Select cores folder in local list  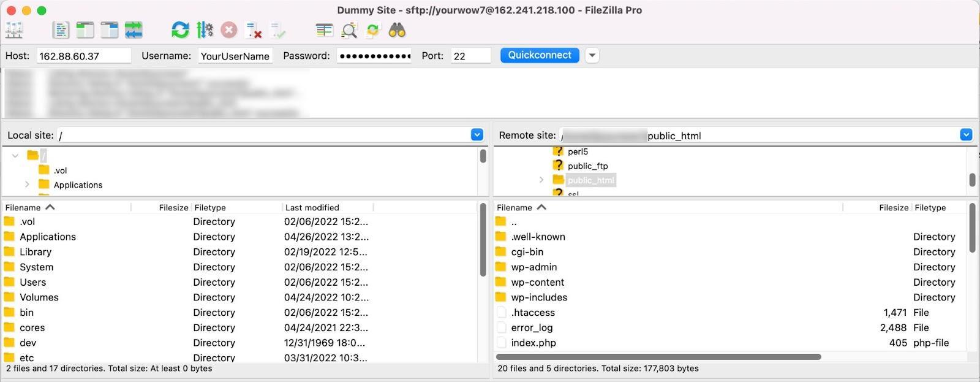[239, 327]
